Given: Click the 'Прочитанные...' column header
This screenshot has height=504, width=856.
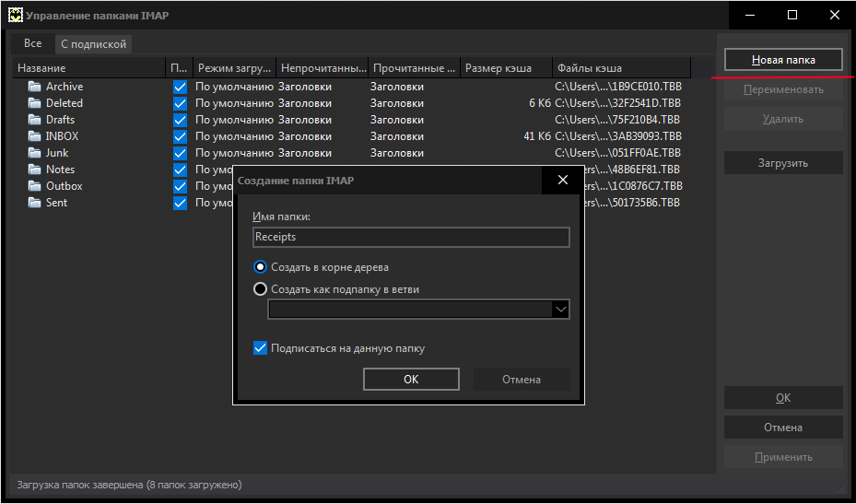Looking at the screenshot, I should [415, 68].
